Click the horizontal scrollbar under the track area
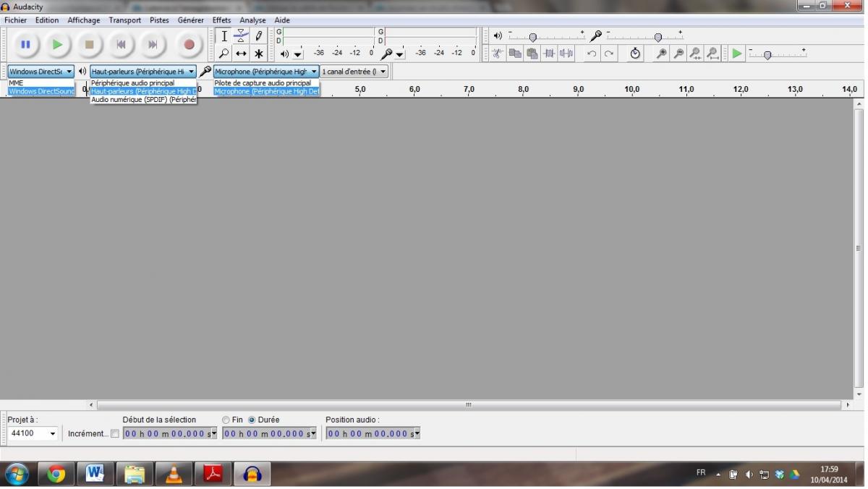Viewport: 868px width, 489px height. pos(469,405)
